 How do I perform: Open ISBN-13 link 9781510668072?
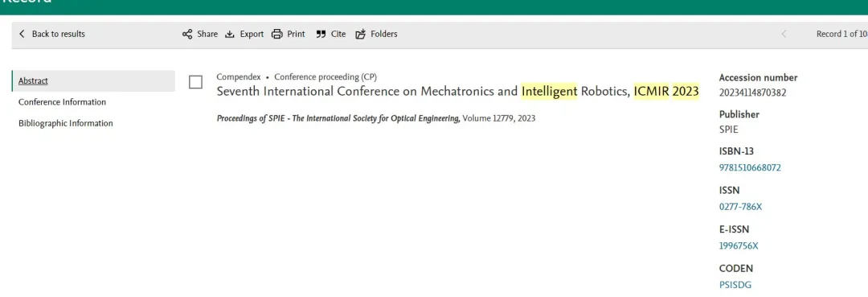750,167
